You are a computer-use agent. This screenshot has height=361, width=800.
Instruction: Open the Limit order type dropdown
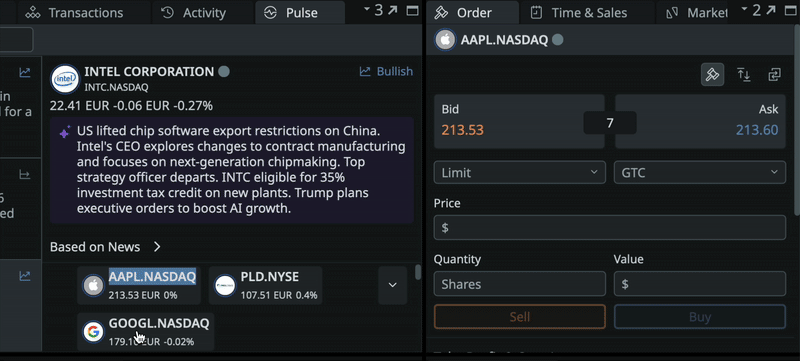click(x=519, y=172)
